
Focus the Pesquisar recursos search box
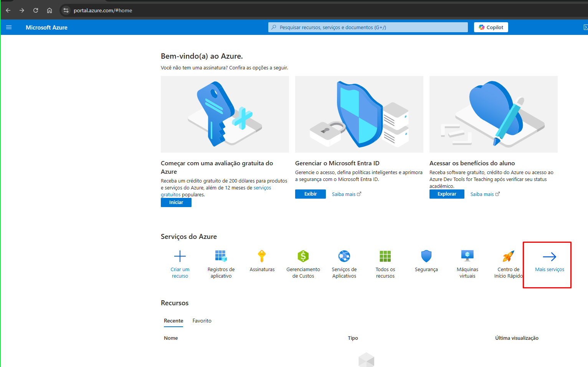point(368,27)
